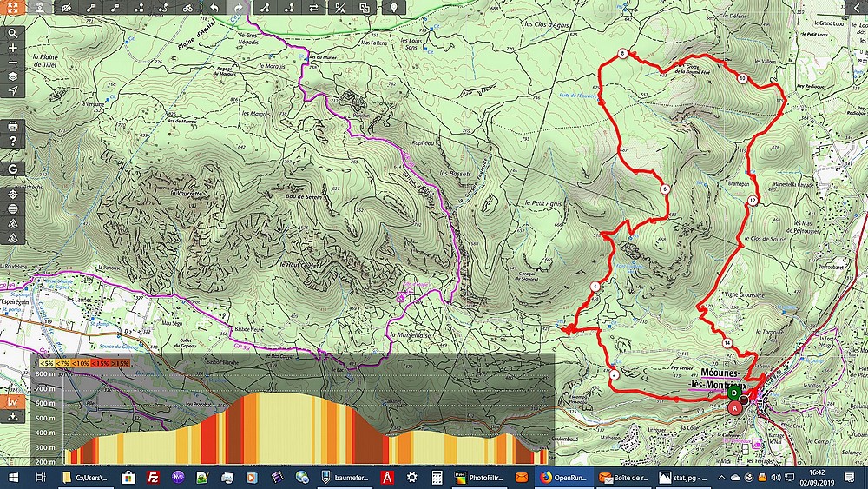Switch to the PhotoFiltre taskbar window
Viewport: 868px width, 489px height.
click(x=479, y=478)
